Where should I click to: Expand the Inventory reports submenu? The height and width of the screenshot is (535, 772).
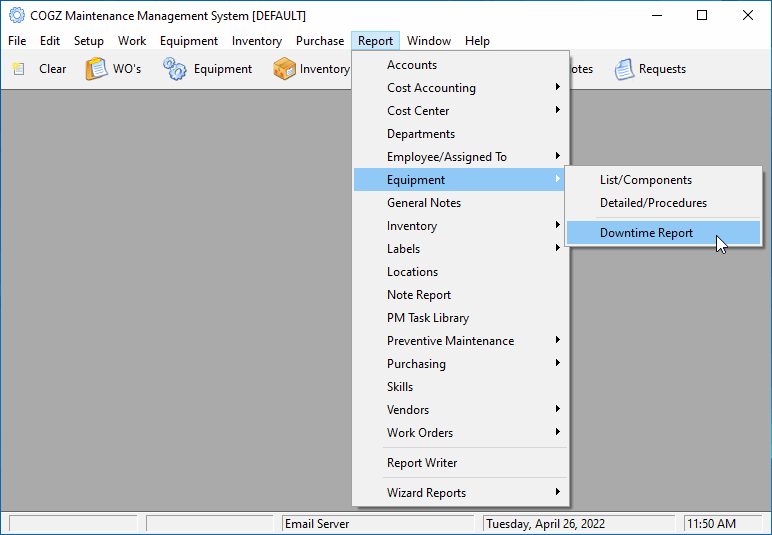(461, 226)
